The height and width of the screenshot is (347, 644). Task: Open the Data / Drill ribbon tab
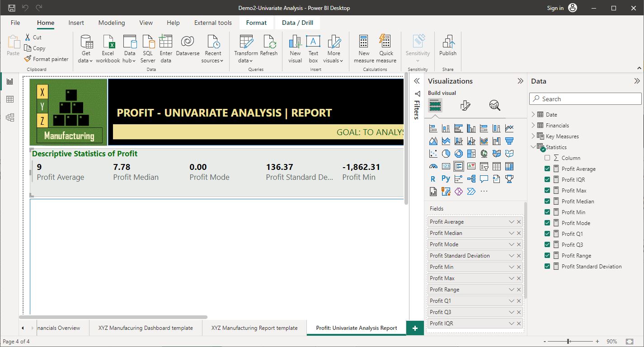(x=297, y=23)
